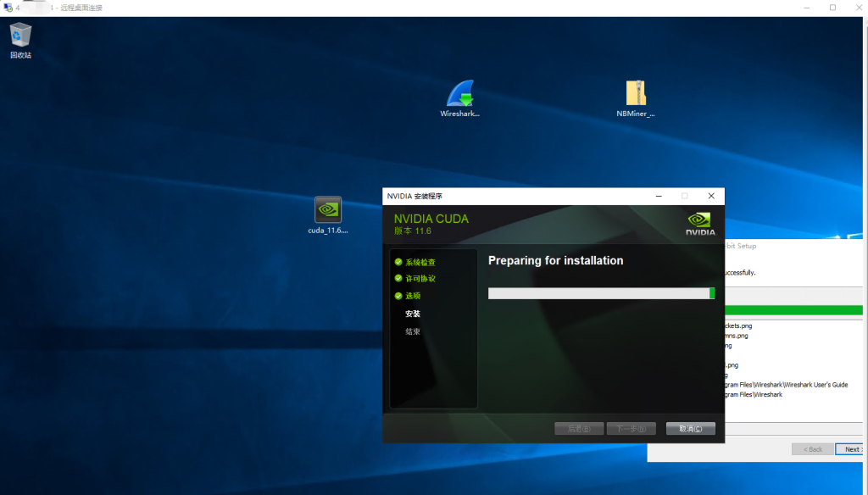
Task: Click the Preparing for installation heading
Action: tap(556, 260)
